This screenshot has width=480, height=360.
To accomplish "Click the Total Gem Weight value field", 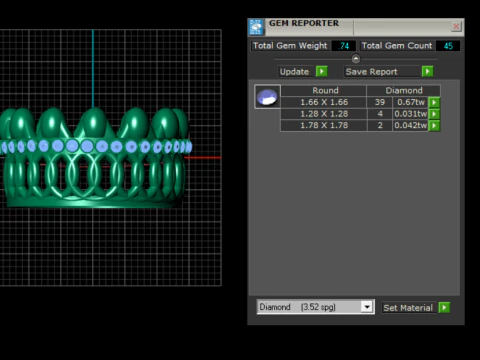I will (343, 46).
